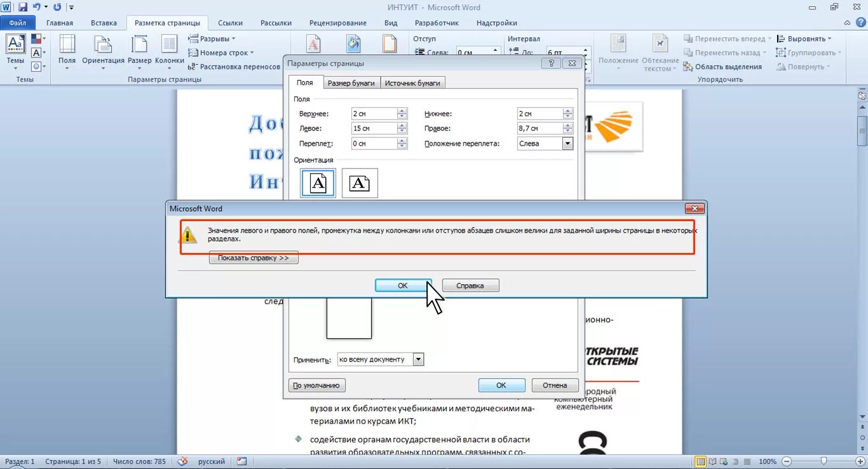868x469 pixels.
Task: Open Выровнять dropdown
Action: [806, 39]
